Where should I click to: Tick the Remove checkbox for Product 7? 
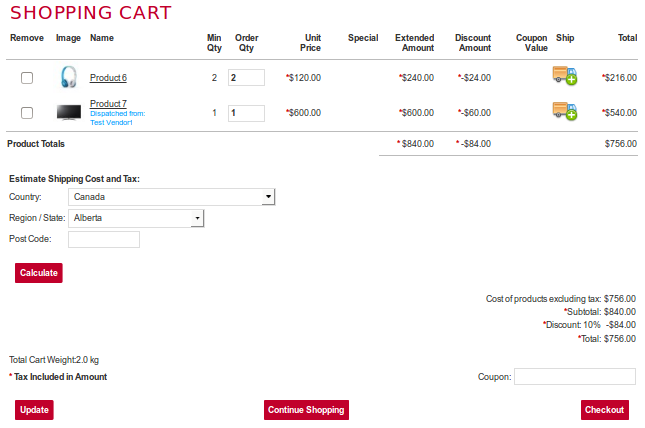(27, 113)
